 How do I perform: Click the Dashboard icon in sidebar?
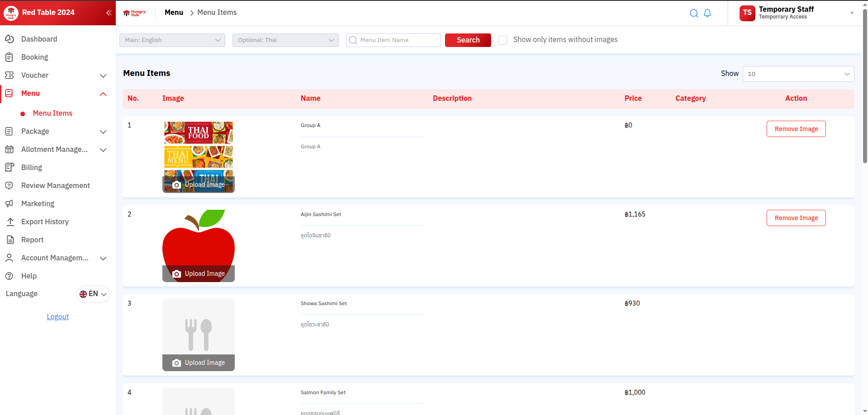[9, 39]
